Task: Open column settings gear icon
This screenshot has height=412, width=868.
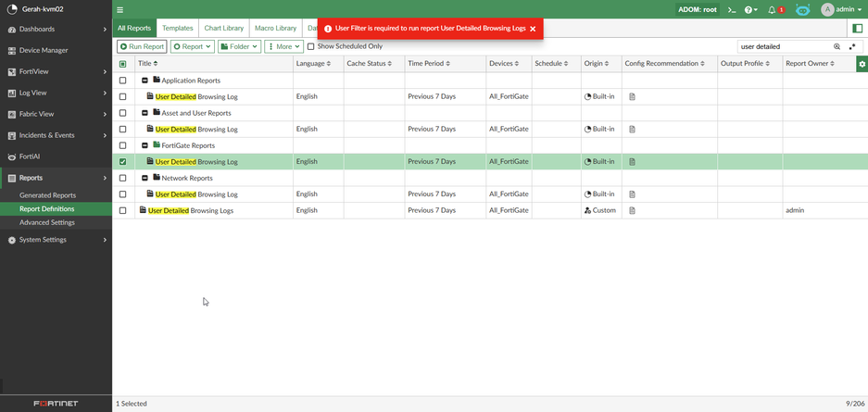Action: click(862, 64)
